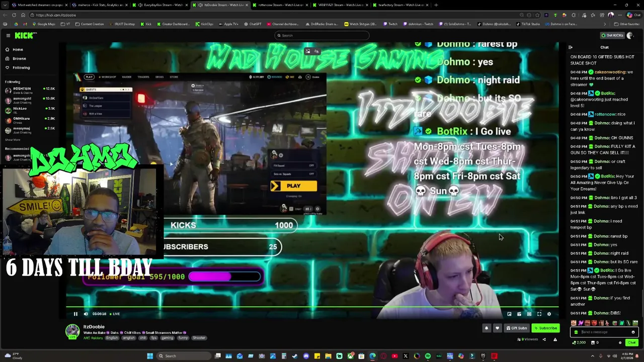Enter fullscreen video mode

[539, 314]
